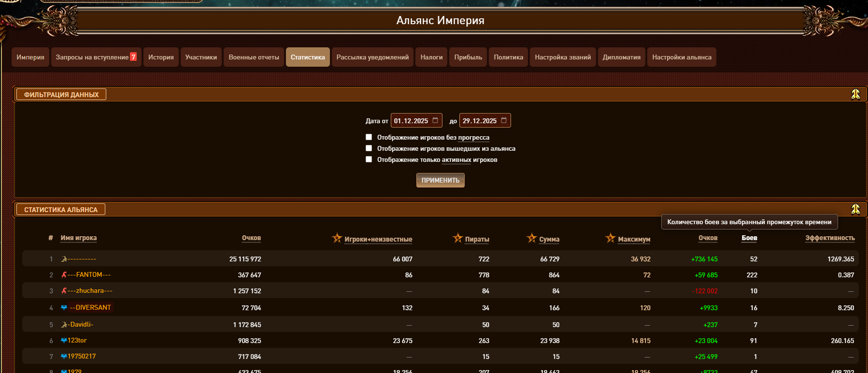The image size is (868, 373).
Task: Open the Военные отчеты tab
Action: click(x=254, y=57)
